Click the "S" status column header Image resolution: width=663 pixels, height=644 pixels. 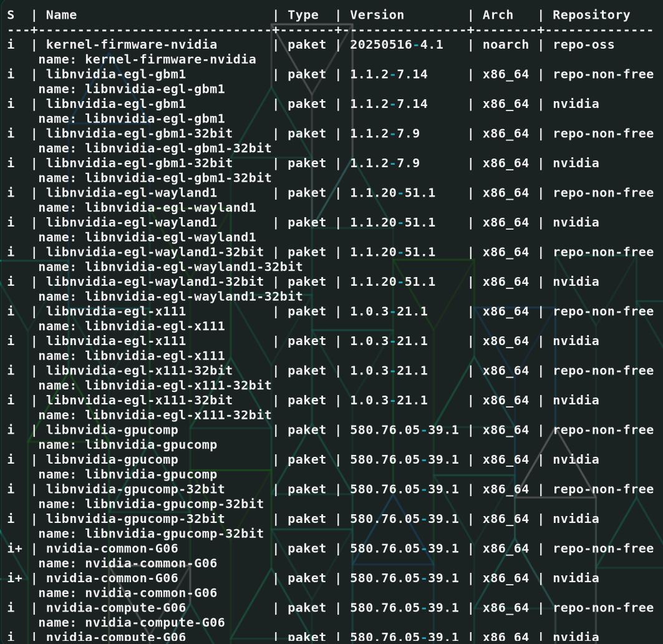pos(11,15)
